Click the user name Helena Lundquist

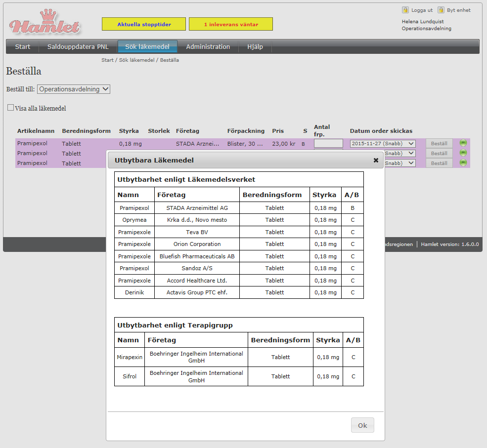pos(423,21)
